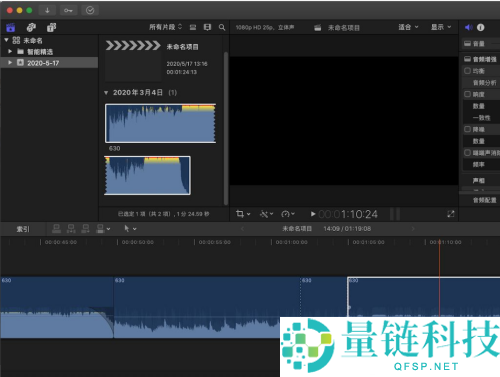This screenshot has width=500, height=377.
Task: Select the second audio clip thumbnail in browser
Action: coord(147,175)
